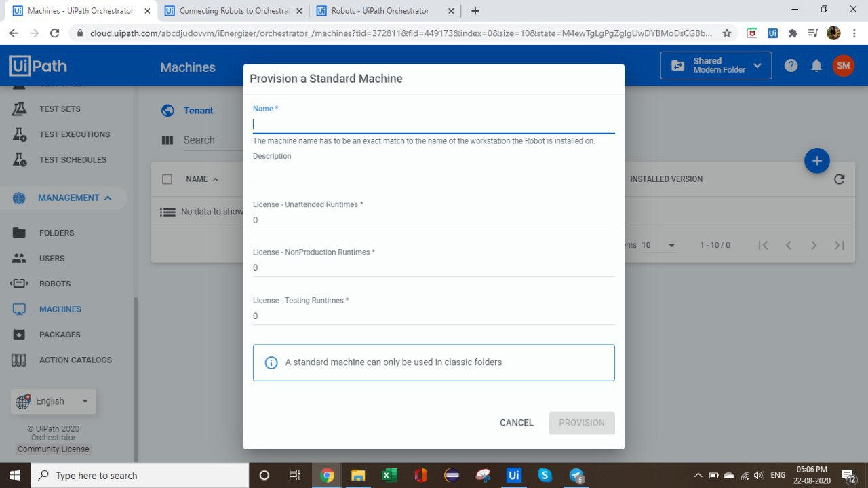Open the English language dropdown
This screenshot has height=488, width=868.
(x=53, y=401)
